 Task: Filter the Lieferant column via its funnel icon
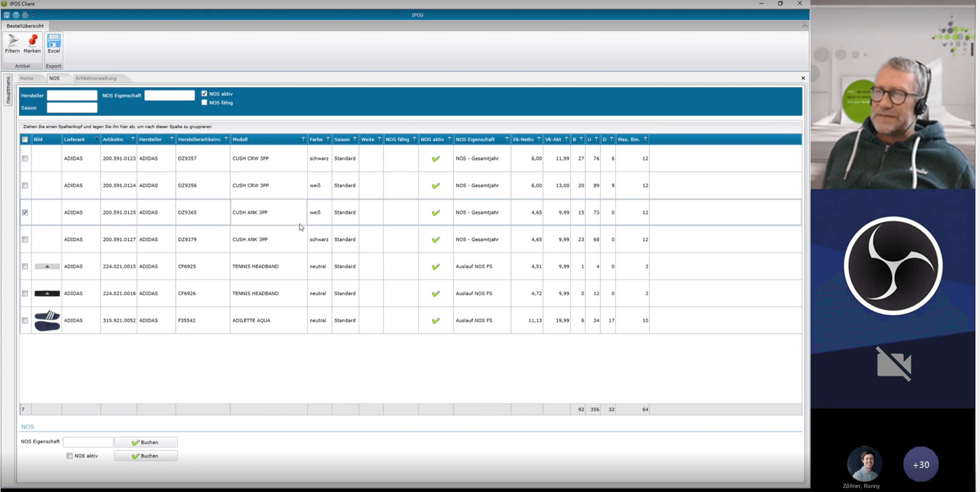(96, 139)
